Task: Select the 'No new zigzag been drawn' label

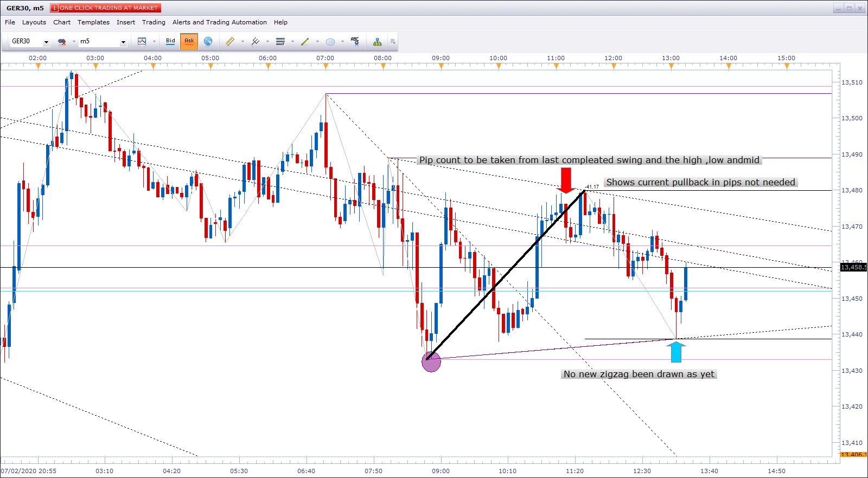Action: (639, 374)
